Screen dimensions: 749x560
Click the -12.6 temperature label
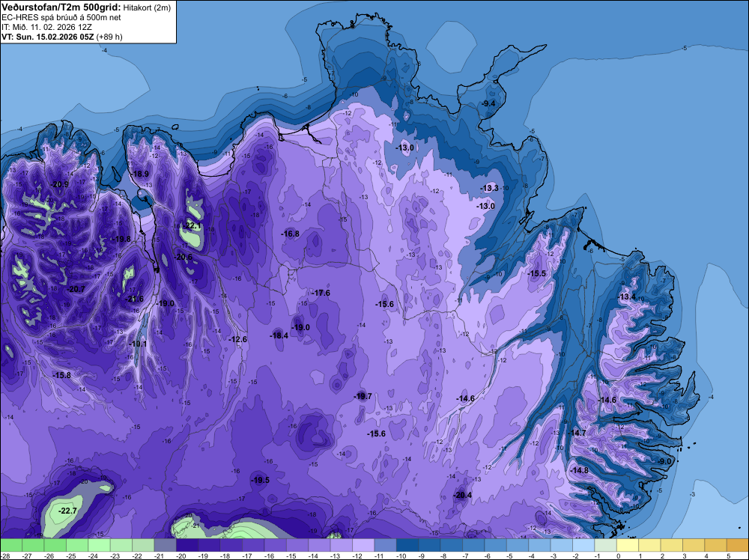coord(238,339)
